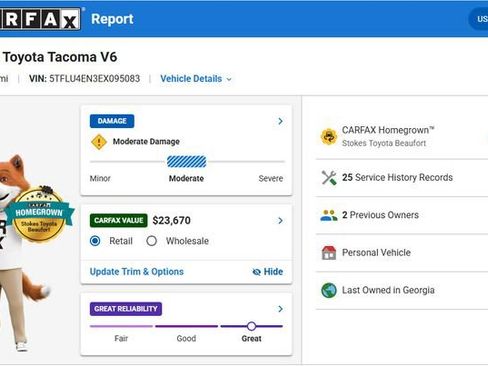Click the Toyota Tacoma V6 title
This screenshot has width=488, height=366.
[60, 57]
